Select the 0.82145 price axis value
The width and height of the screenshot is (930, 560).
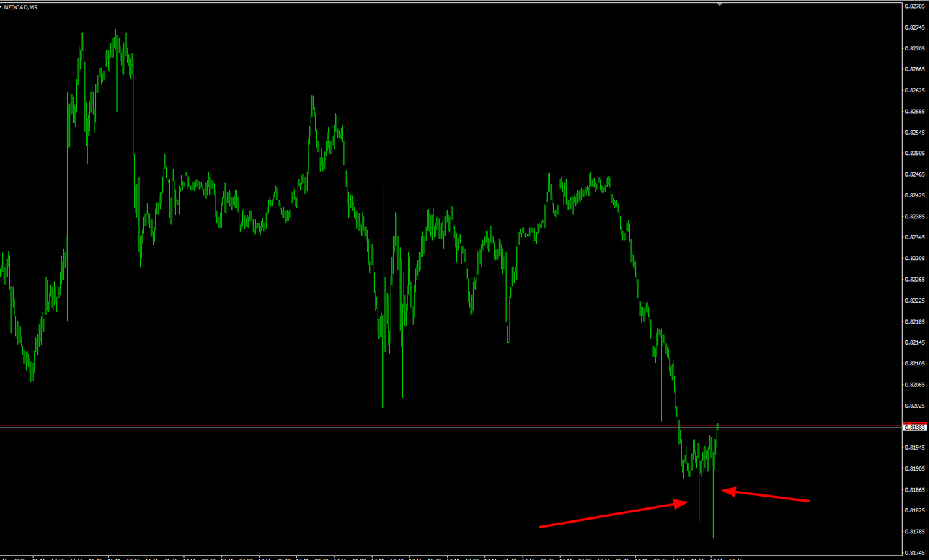click(915, 342)
